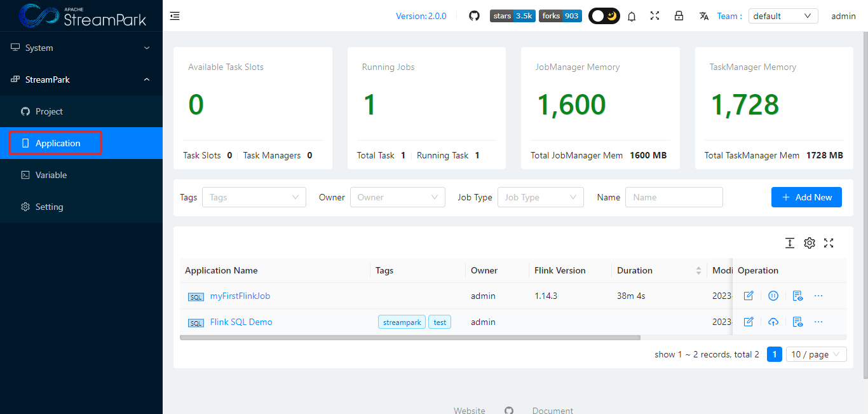Open the GitHub repository icon in the header
868x414 pixels.
coord(474,15)
